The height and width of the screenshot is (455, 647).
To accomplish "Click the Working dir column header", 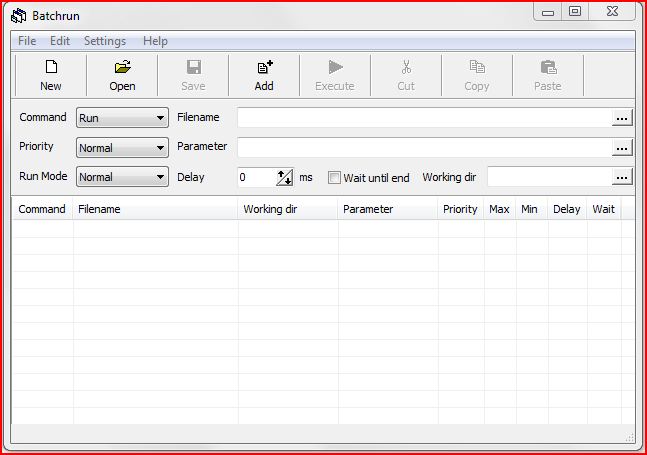I will (288, 209).
